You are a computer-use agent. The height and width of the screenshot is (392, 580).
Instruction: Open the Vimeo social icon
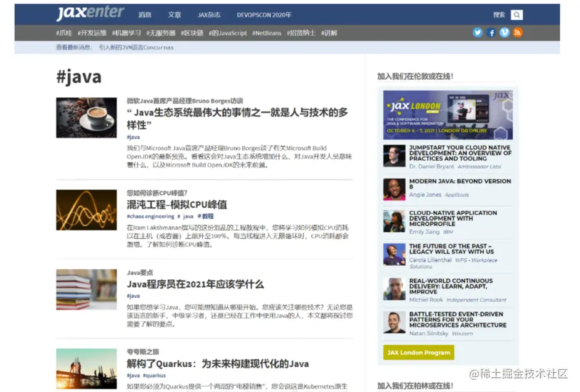[505, 33]
